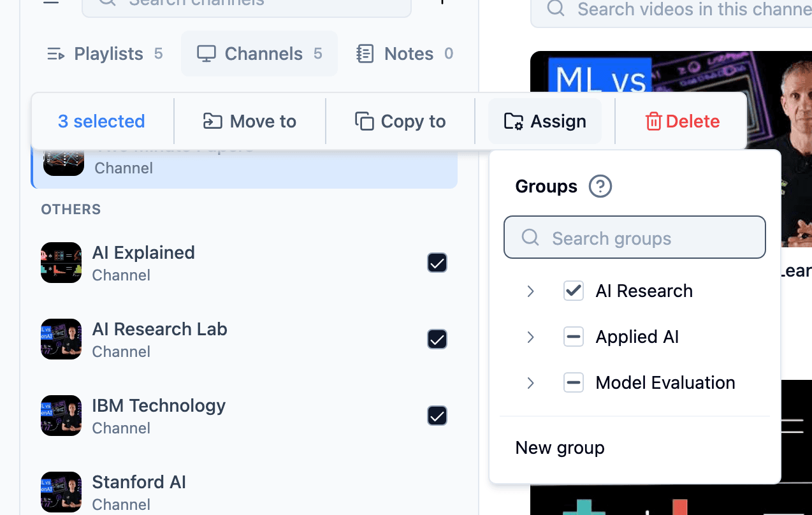Screen dimensions: 812x515
Task: Open IBM Technology channel avatar
Action: (61, 416)
